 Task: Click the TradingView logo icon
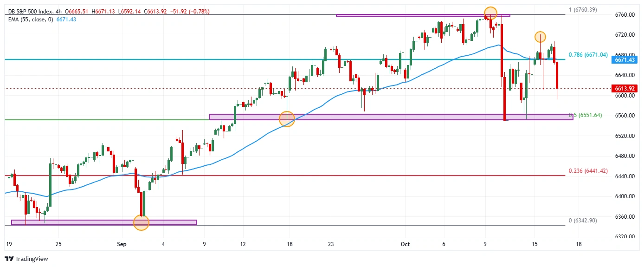click(x=9, y=259)
